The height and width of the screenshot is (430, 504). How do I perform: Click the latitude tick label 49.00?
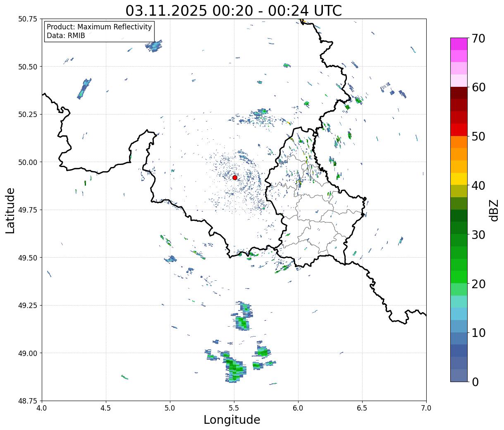[x=27, y=353]
